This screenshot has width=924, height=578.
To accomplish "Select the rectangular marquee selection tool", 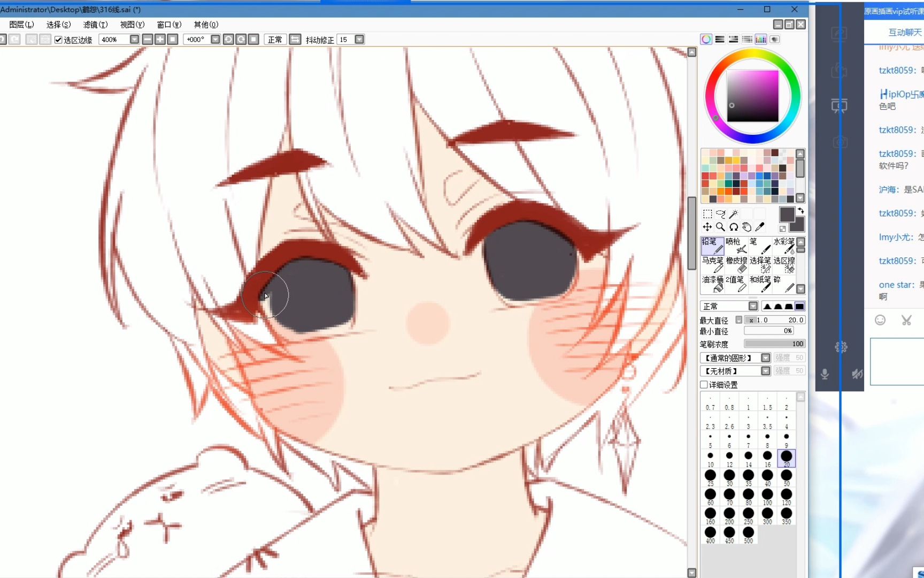I will 707,214.
